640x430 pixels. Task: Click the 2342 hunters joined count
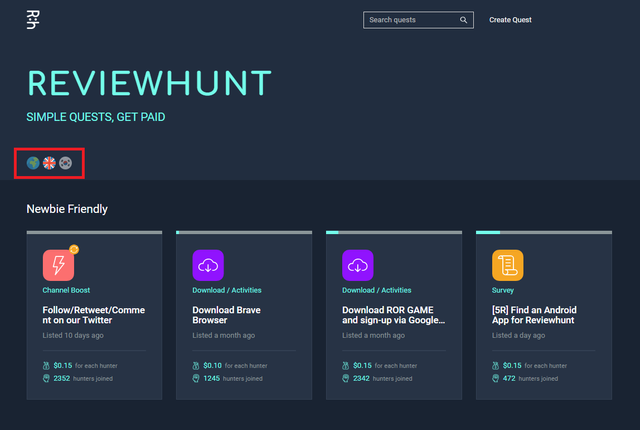[383, 378]
